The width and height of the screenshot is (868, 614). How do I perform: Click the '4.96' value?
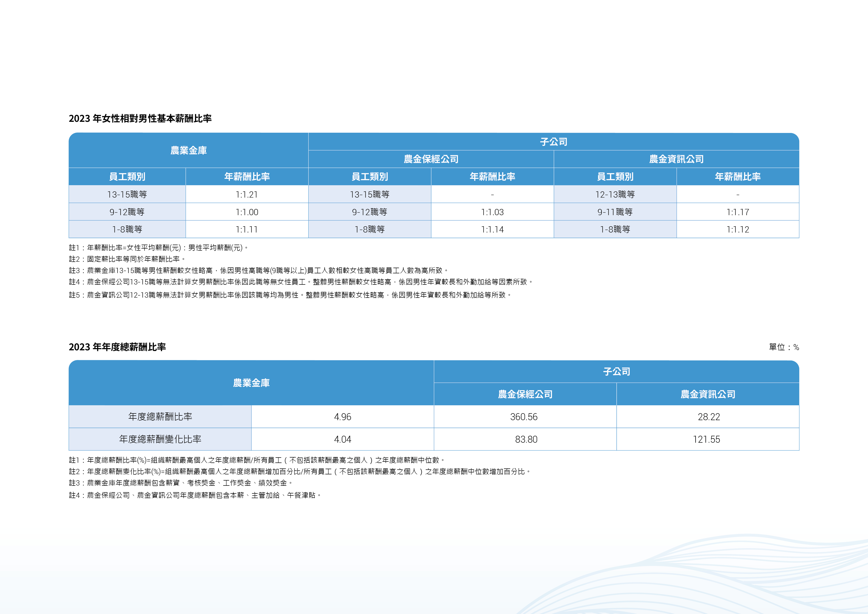[x=342, y=416]
